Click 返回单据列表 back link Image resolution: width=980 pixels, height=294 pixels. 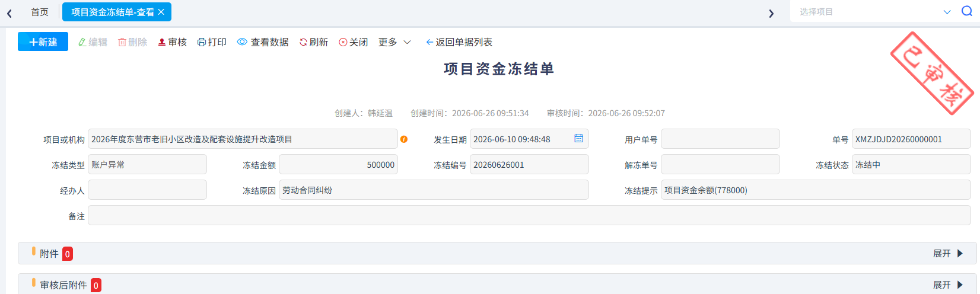[x=459, y=42]
